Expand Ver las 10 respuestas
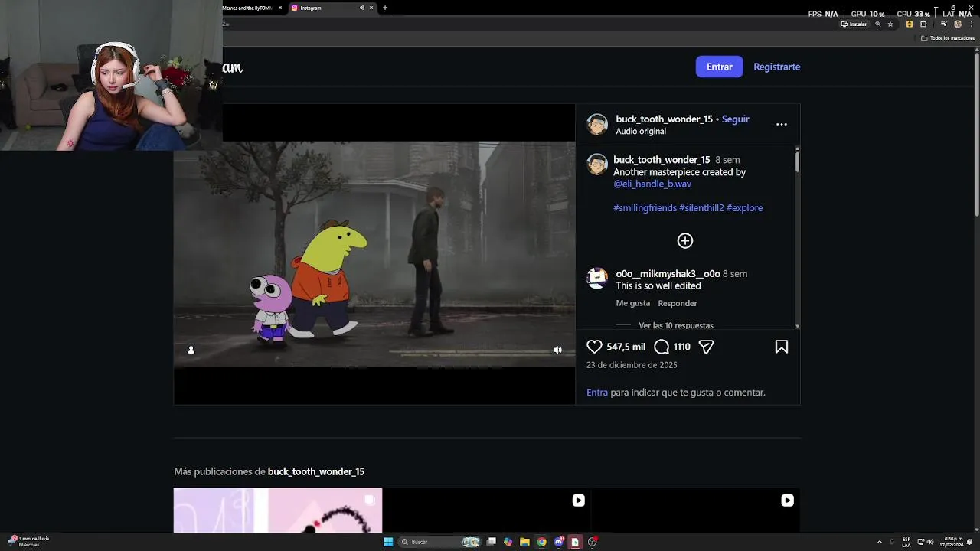Screen dimensions: 980x551 [x=676, y=325]
